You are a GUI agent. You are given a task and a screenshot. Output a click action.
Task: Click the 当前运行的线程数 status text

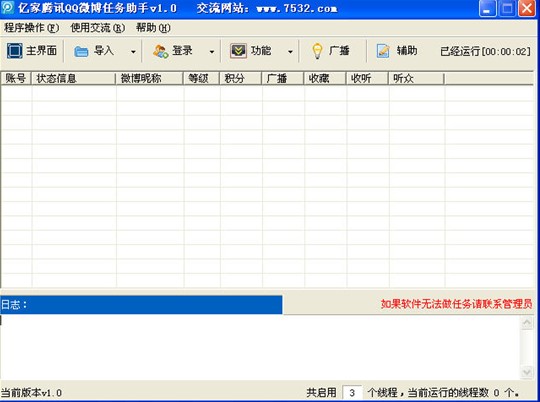(463, 392)
